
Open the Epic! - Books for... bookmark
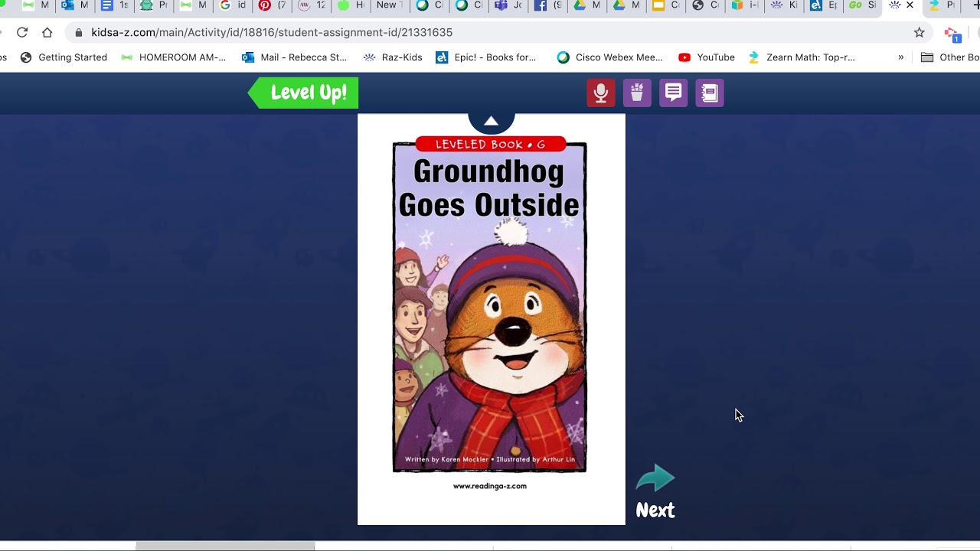(x=486, y=57)
